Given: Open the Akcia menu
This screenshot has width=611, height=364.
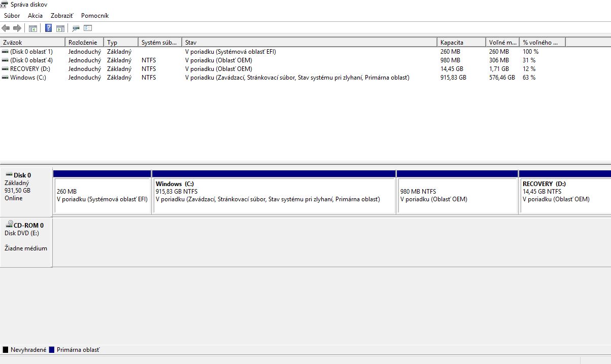Looking at the screenshot, I should (x=36, y=16).
